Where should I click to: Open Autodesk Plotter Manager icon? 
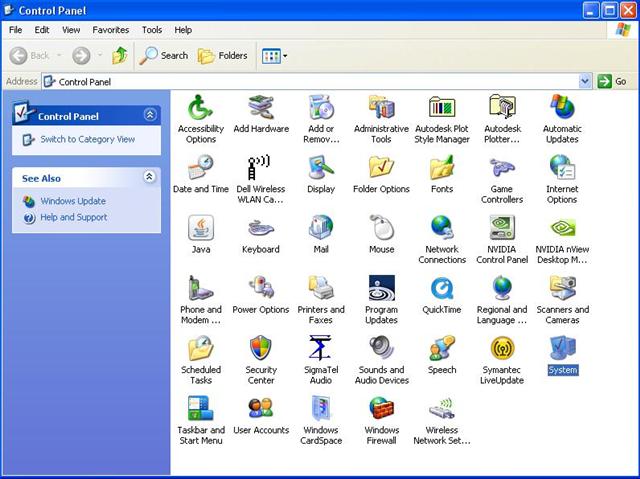pyautogui.click(x=502, y=118)
